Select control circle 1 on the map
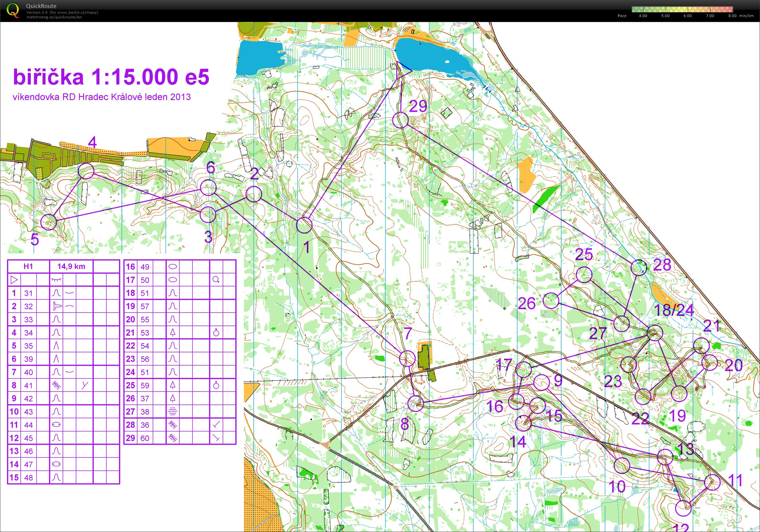This screenshot has width=760, height=532. click(x=304, y=225)
